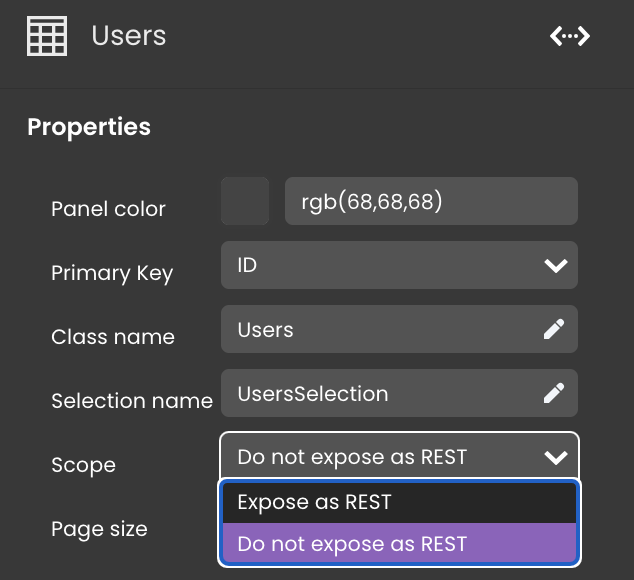Open the Primary Key ID dropdown

399,265
